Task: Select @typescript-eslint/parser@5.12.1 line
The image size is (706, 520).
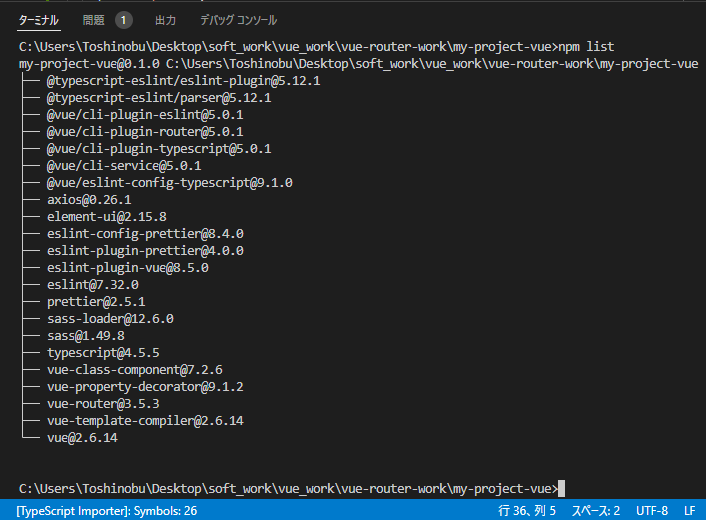Action: pyautogui.click(x=159, y=98)
